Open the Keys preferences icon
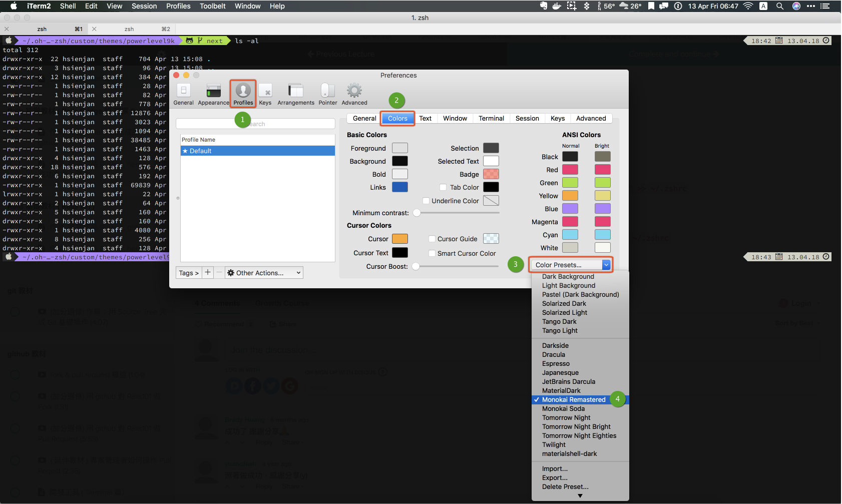Viewport: 842px width, 504px height. click(x=265, y=91)
